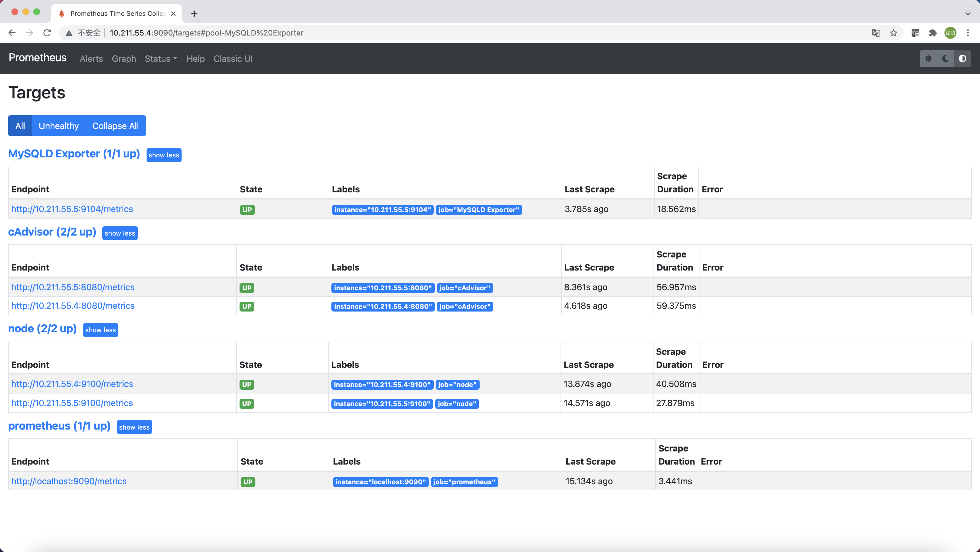Click the browser reload page icon
Viewport: 980px width, 552px height.
(47, 33)
